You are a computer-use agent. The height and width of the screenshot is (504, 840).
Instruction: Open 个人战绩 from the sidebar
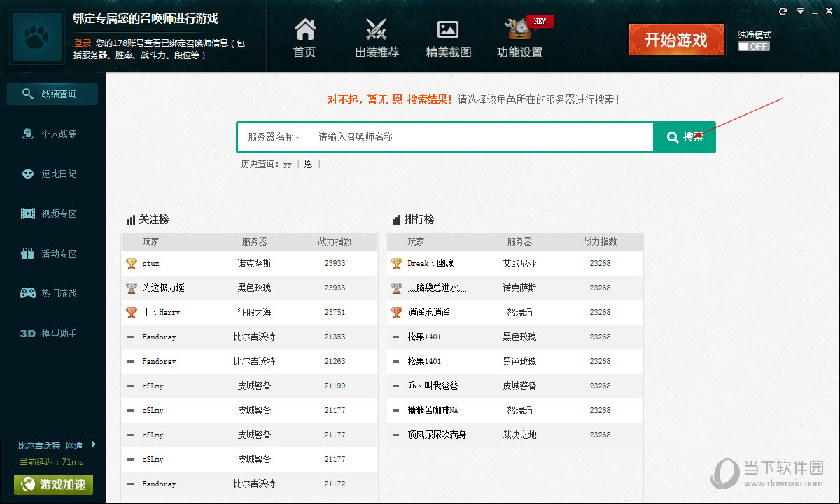(52, 133)
